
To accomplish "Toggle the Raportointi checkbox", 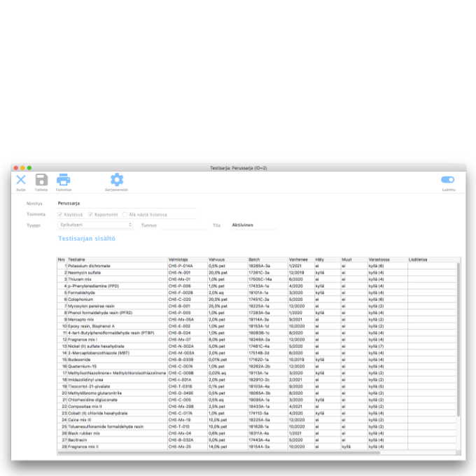I will [x=90, y=214].
